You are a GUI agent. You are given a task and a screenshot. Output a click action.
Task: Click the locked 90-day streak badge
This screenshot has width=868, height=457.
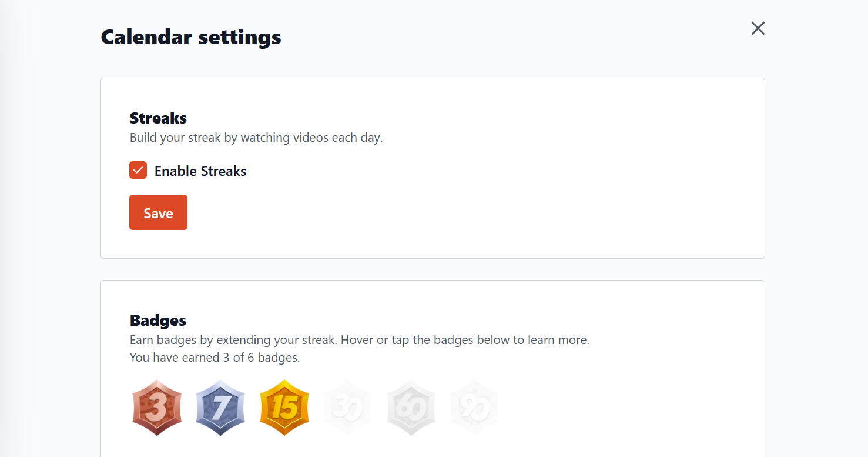click(474, 408)
